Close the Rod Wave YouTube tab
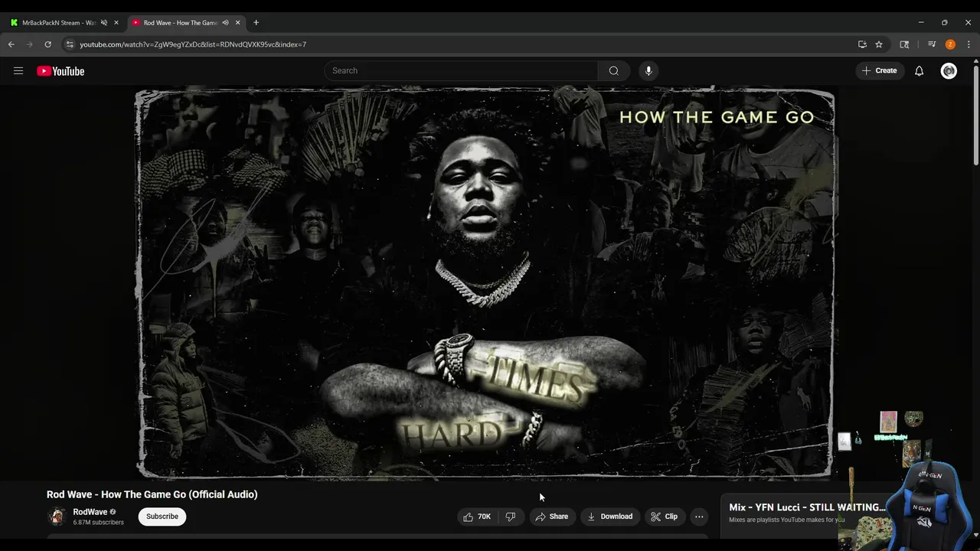The image size is (980, 551). click(237, 23)
